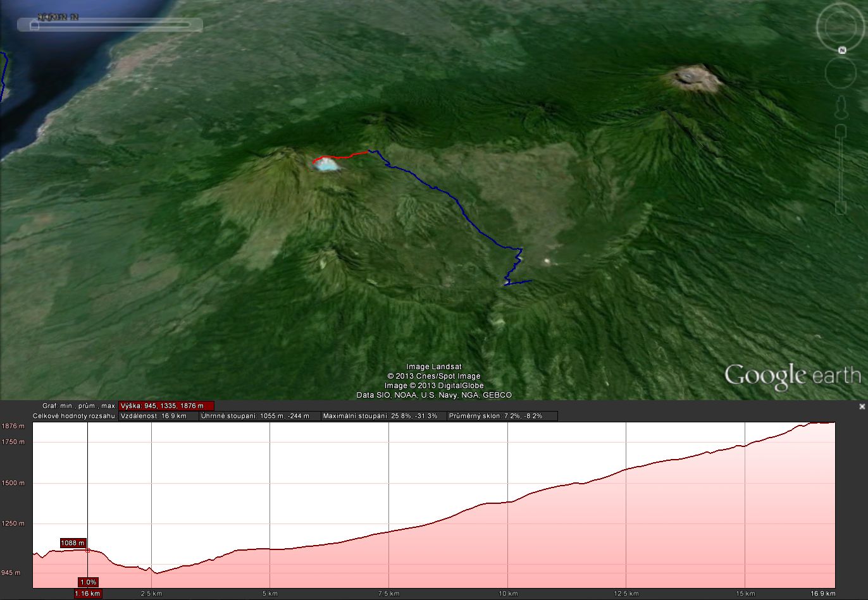
Task: Click the zoom-in end of zoom slider
Action: click(841, 131)
